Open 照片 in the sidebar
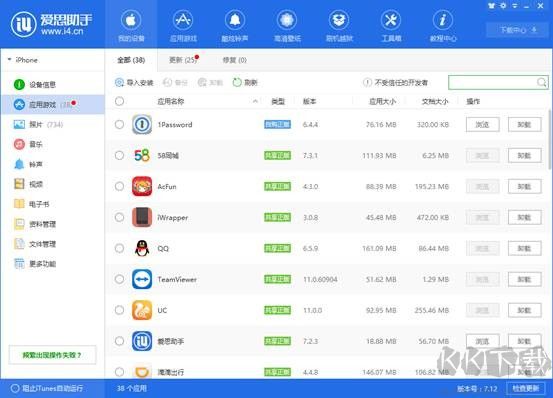Screen dimensions: 553x398 click(x=38, y=124)
